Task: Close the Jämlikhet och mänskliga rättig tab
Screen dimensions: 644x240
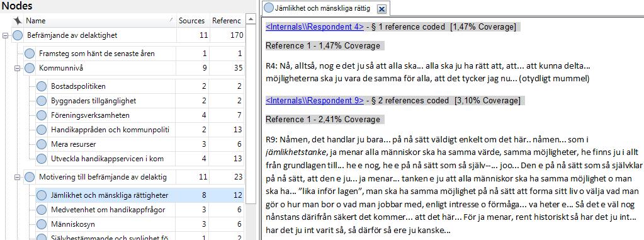Action: pyautogui.click(x=381, y=9)
